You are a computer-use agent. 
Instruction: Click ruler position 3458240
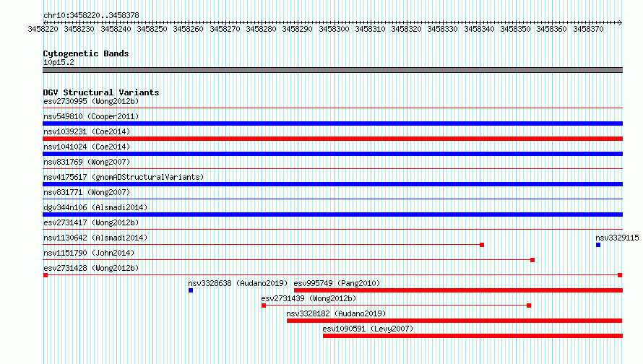coord(116,29)
